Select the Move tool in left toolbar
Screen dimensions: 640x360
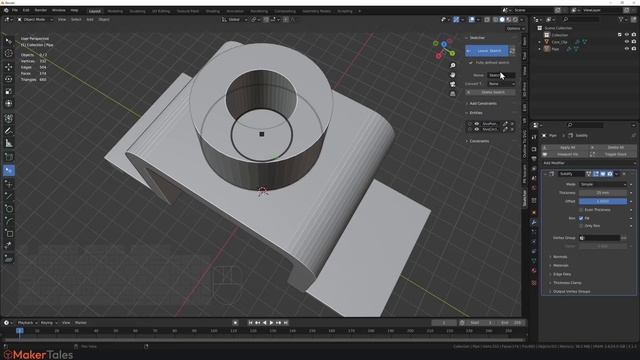[x=9, y=67]
